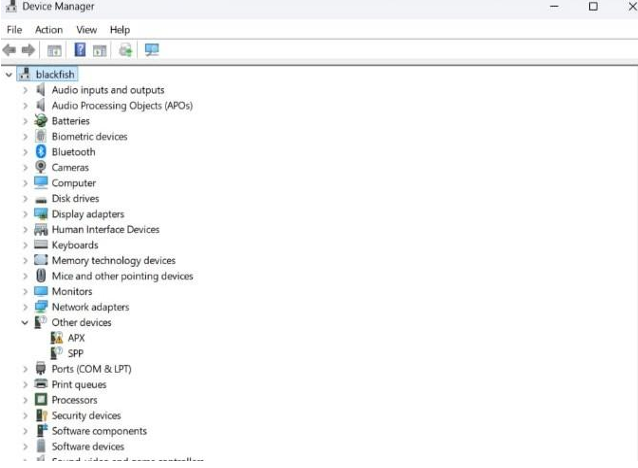Click Scan for hardware changes monitor icon
638x468 pixels.
click(x=152, y=50)
